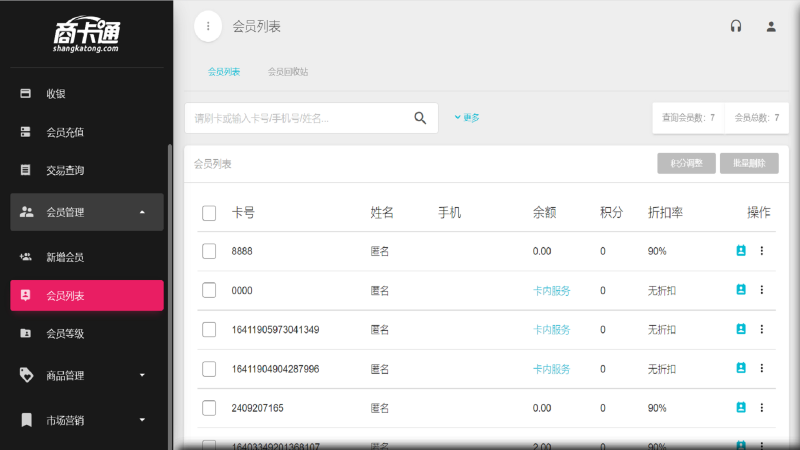Viewport: 800px width, 450px height.
Task: Check the box for card 16411905973041349
Action: 209,330
